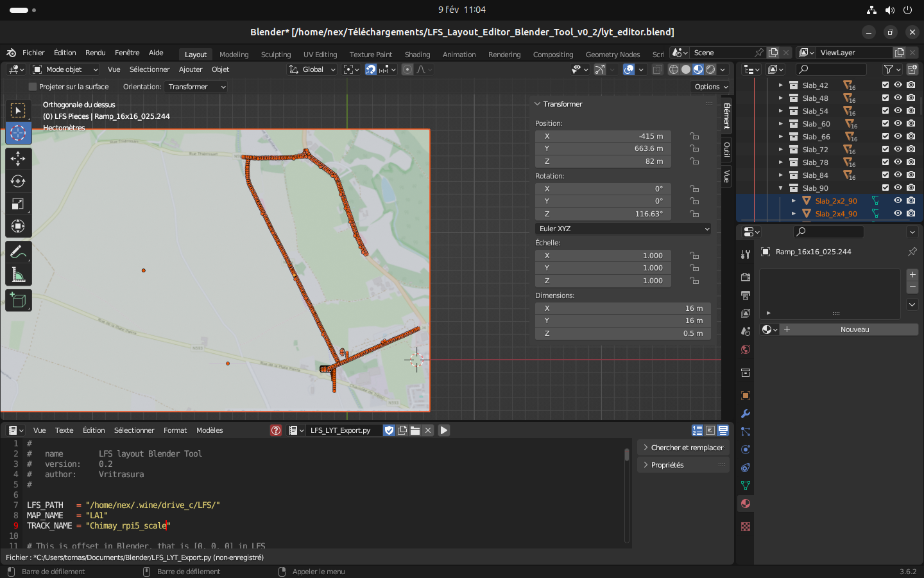The height and width of the screenshot is (578, 924).
Task: Switch to the Sculpting workspace tab
Action: pos(275,55)
